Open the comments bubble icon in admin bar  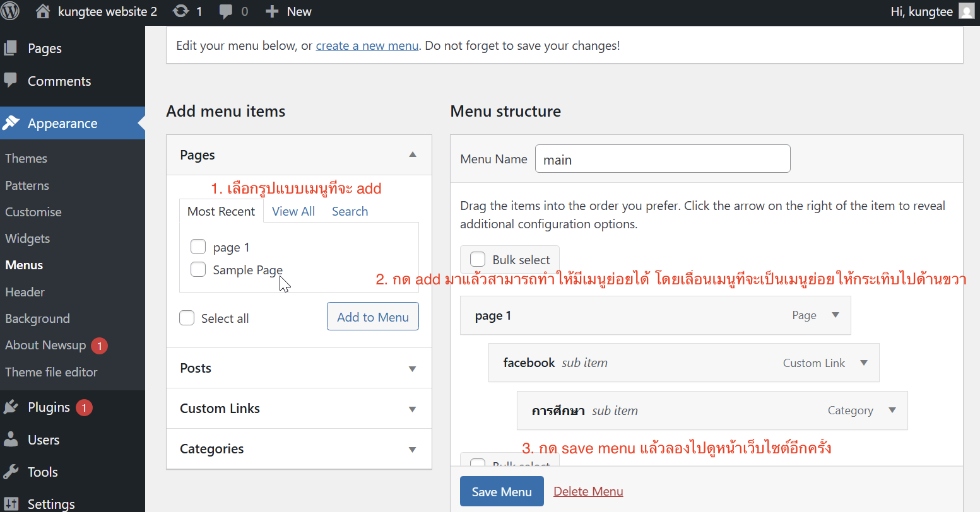(226, 11)
